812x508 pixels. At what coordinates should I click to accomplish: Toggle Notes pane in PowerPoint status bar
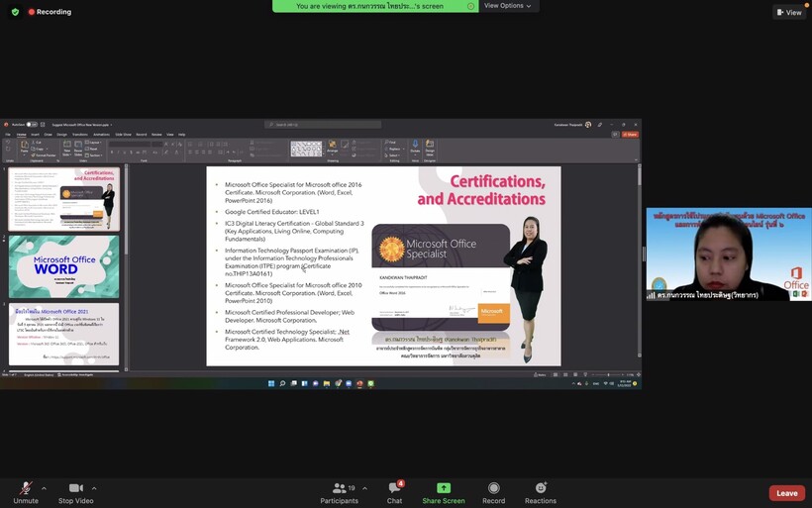(540, 375)
